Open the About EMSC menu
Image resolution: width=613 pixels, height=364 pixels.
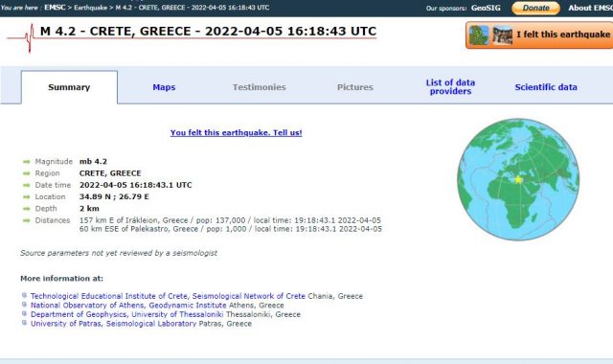click(590, 8)
